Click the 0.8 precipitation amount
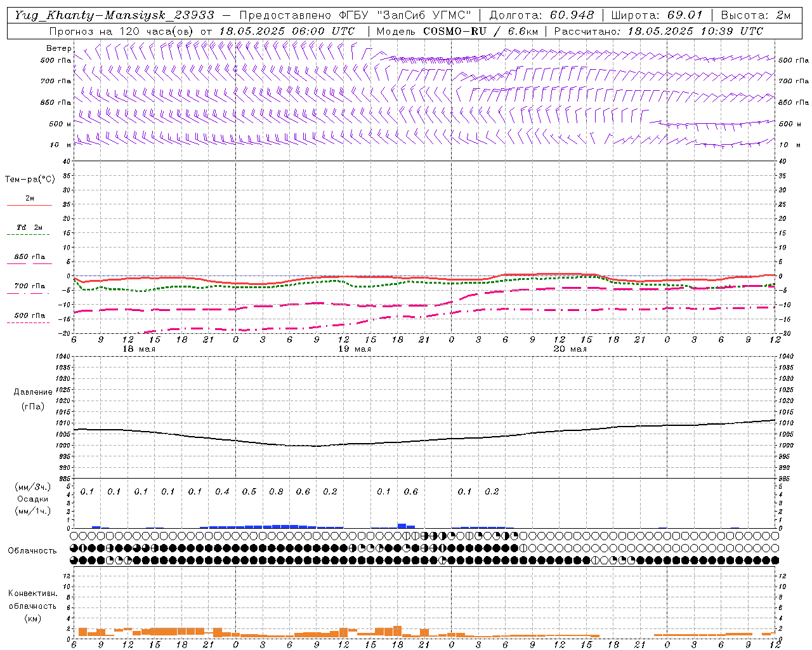This screenshot has width=812, height=650. click(276, 492)
